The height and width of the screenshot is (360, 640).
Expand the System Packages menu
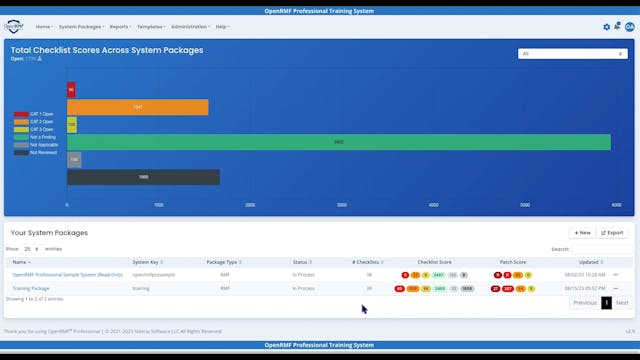pos(82,27)
